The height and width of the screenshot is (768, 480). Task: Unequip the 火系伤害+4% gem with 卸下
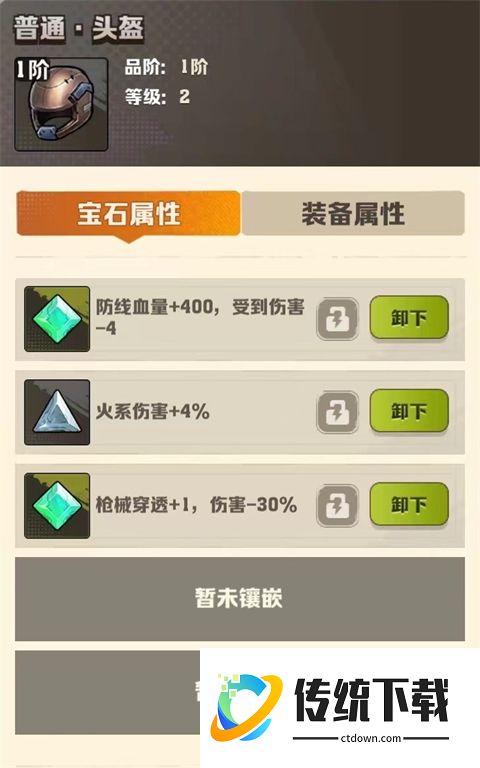pos(409,411)
